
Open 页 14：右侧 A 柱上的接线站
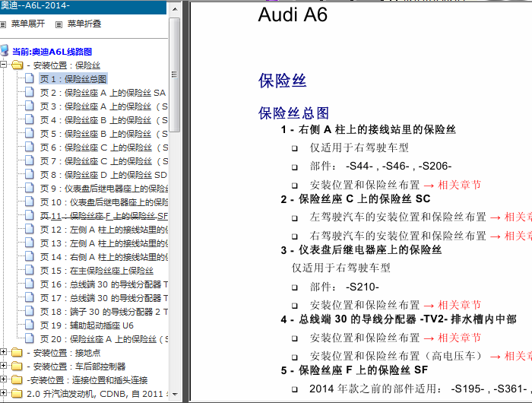pyautogui.click(x=103, y=257)
